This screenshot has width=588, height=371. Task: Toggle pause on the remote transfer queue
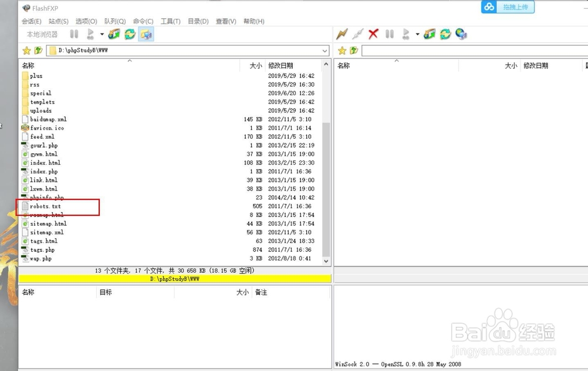(x=389, y=34)
